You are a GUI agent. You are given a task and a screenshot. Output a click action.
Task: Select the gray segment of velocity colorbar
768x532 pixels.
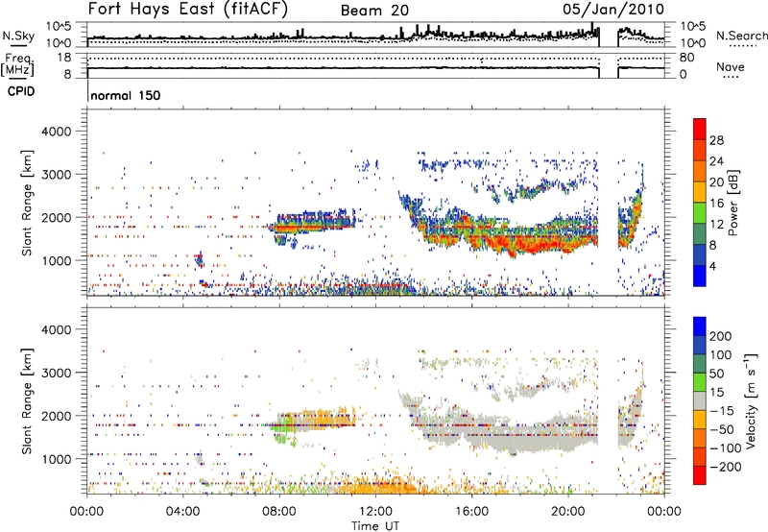(700, 400)
